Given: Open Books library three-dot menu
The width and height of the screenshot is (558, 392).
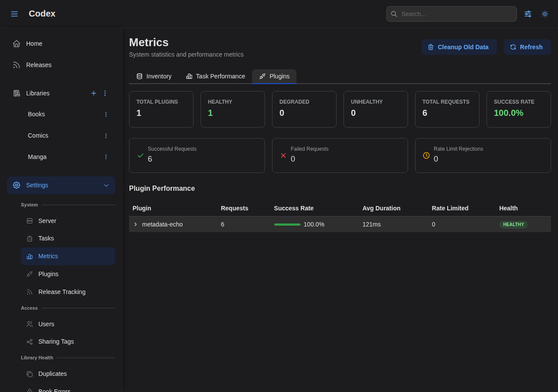Looking at the screenshot, I should 105,115.
